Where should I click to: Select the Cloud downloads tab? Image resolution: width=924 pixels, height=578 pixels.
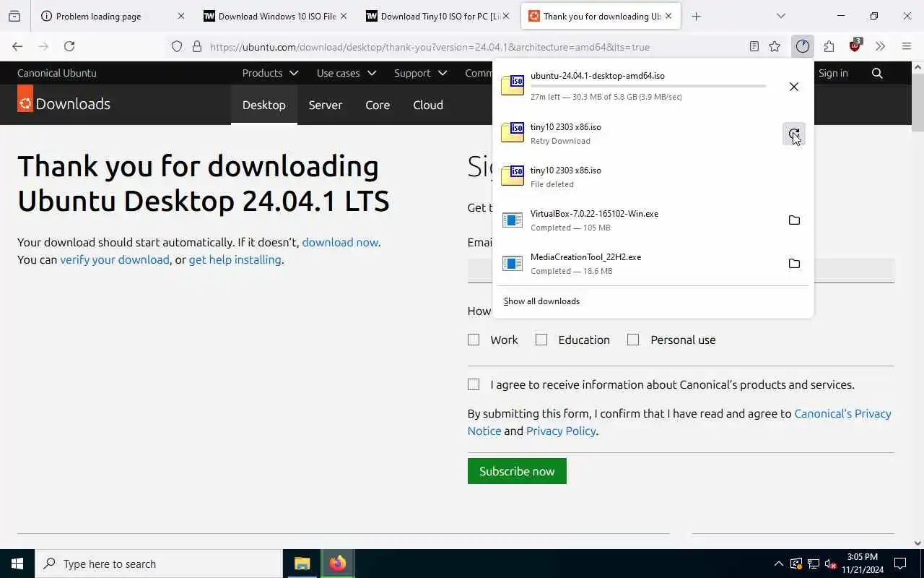[428, 105]
